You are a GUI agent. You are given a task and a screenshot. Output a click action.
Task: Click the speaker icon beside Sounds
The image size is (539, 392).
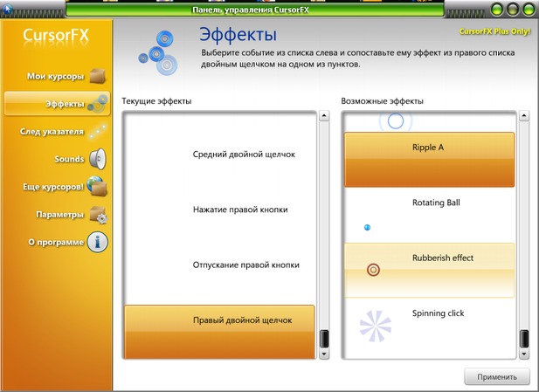click(98, 159)
